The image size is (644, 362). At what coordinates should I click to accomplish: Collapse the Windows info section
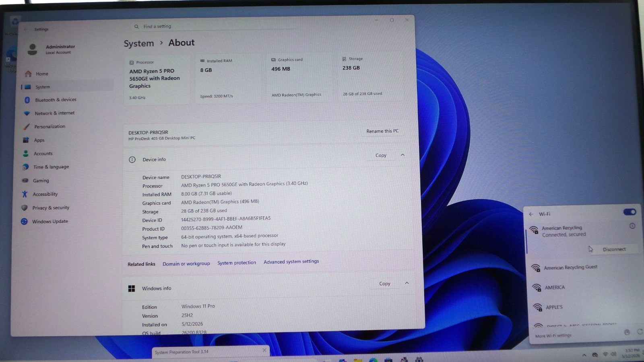tap(407, 283)
